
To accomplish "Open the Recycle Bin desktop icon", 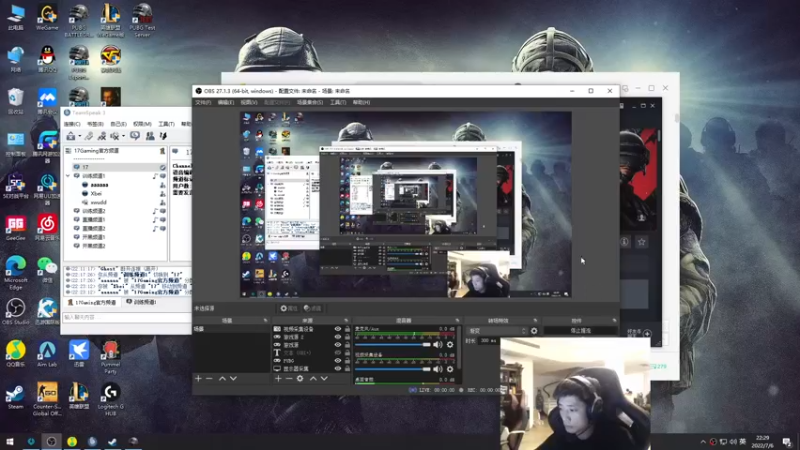I will tap(15, 101).
